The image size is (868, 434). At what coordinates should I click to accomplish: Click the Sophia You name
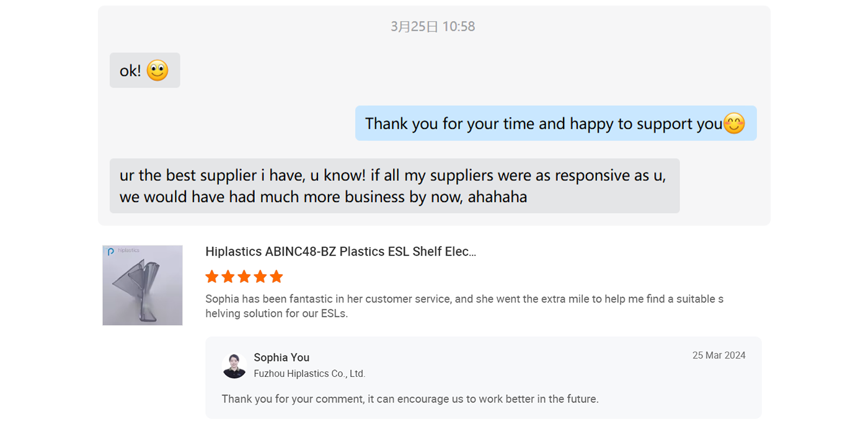(281, 358)
